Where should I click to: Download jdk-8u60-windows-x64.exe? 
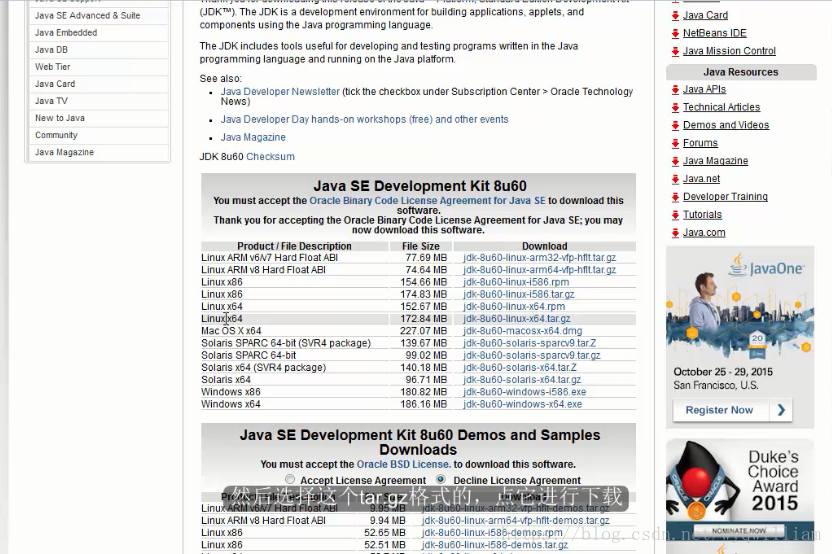523,404
